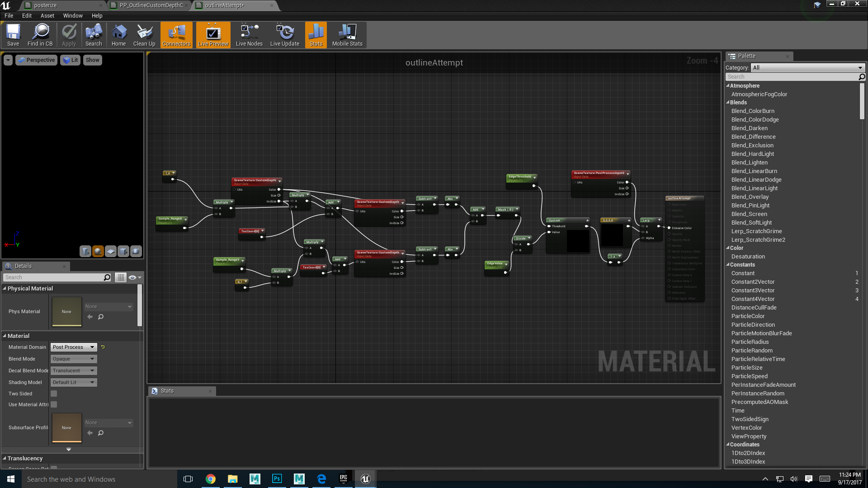This screenshot has height=488, width=868.
Task: Collapse the Blends palette category
Action: [x=728, y=103]
